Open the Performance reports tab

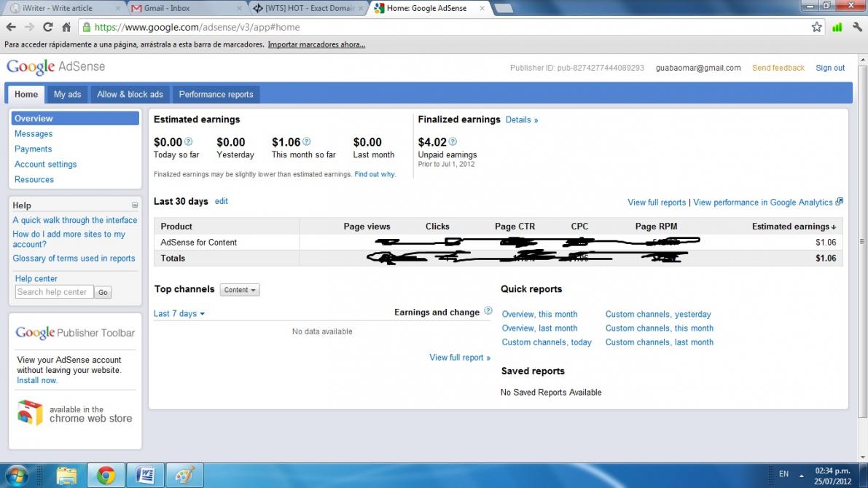216,95
